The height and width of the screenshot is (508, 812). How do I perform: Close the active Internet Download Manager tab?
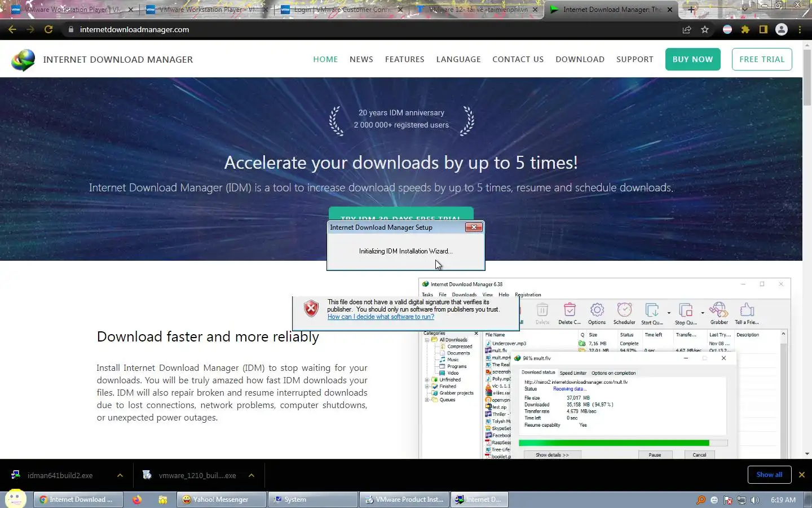point(670,10)
